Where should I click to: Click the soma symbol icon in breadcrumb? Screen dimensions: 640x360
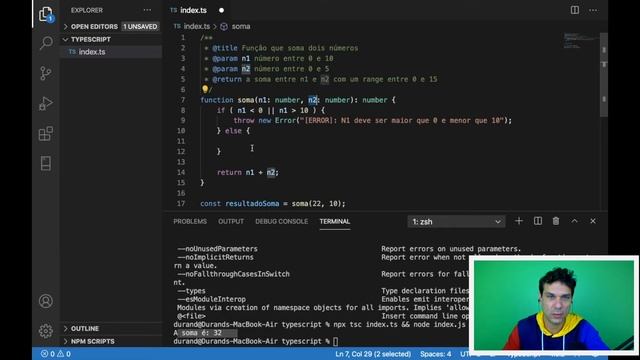click(224, 27)
